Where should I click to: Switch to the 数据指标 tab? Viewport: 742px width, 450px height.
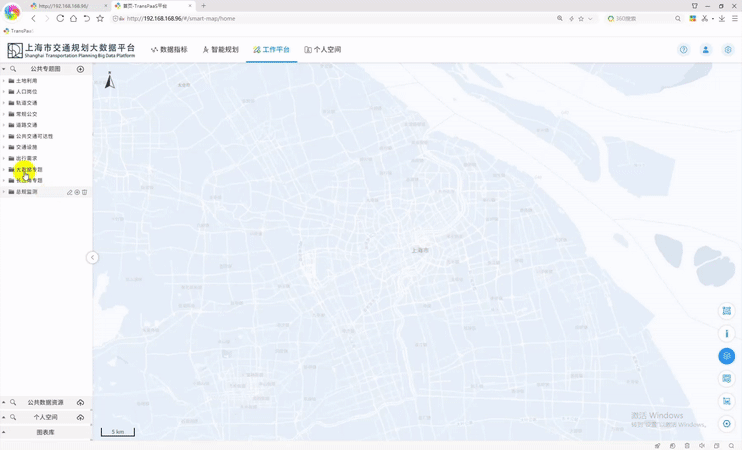(x=169, y=49)
